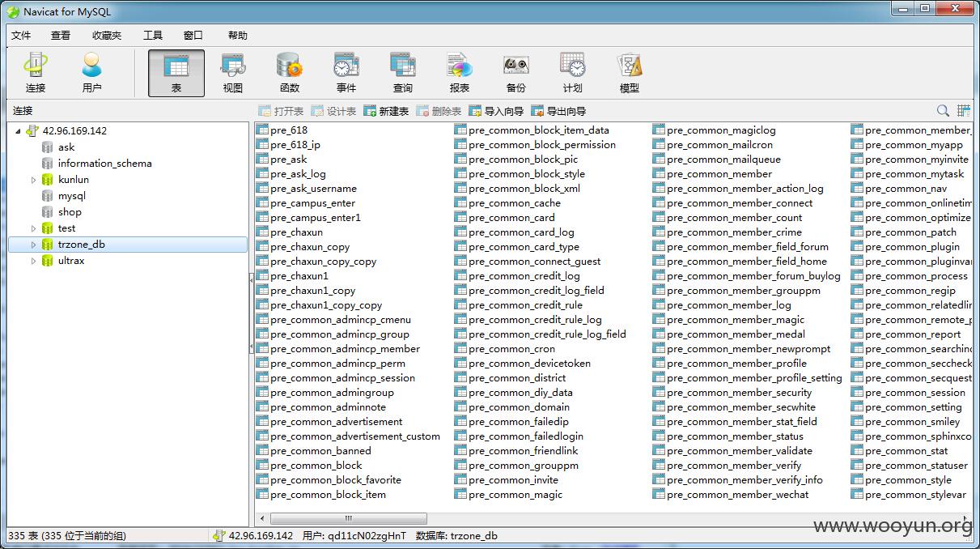Open the 连接 connection toolbar icon

tap(35, 73)
